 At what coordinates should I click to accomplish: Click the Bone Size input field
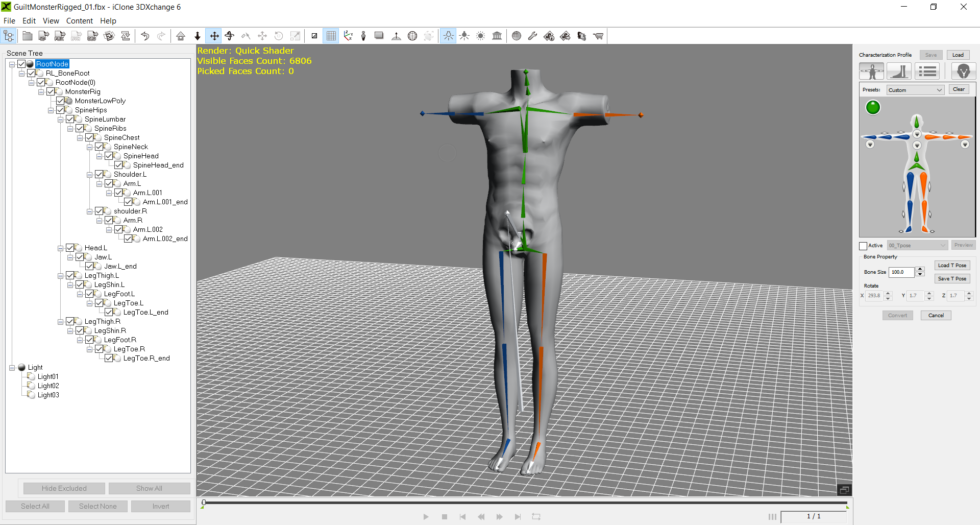pos(901,272)
